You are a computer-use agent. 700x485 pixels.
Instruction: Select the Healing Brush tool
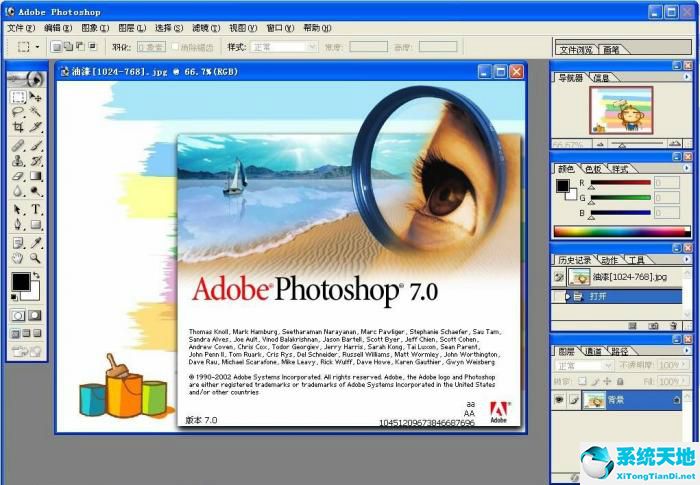coord(18,146)
